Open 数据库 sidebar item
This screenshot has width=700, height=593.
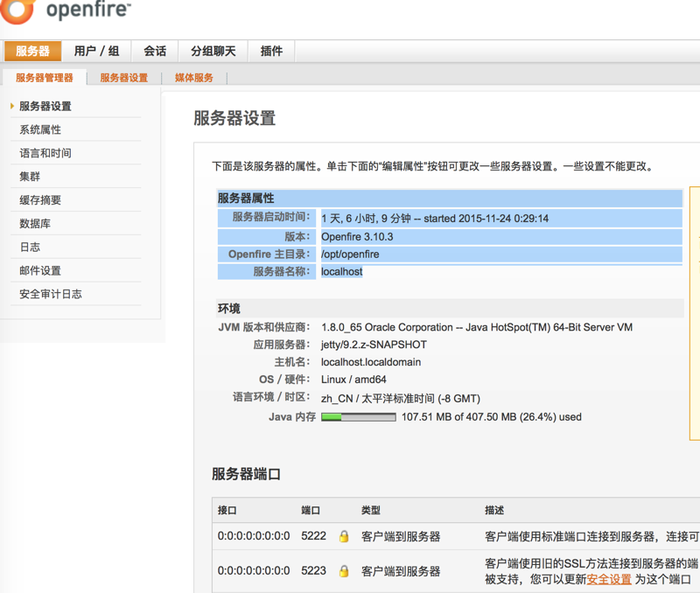[35, 224]
